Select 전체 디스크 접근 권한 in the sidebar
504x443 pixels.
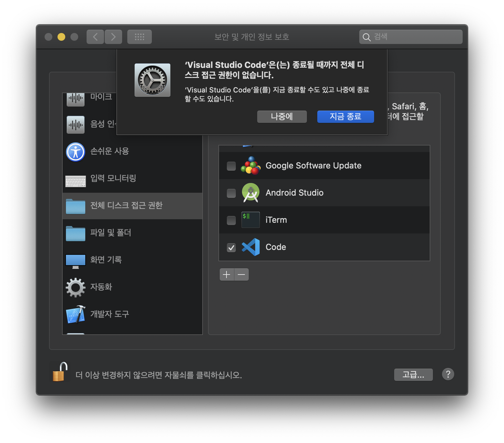coord(132,206)
